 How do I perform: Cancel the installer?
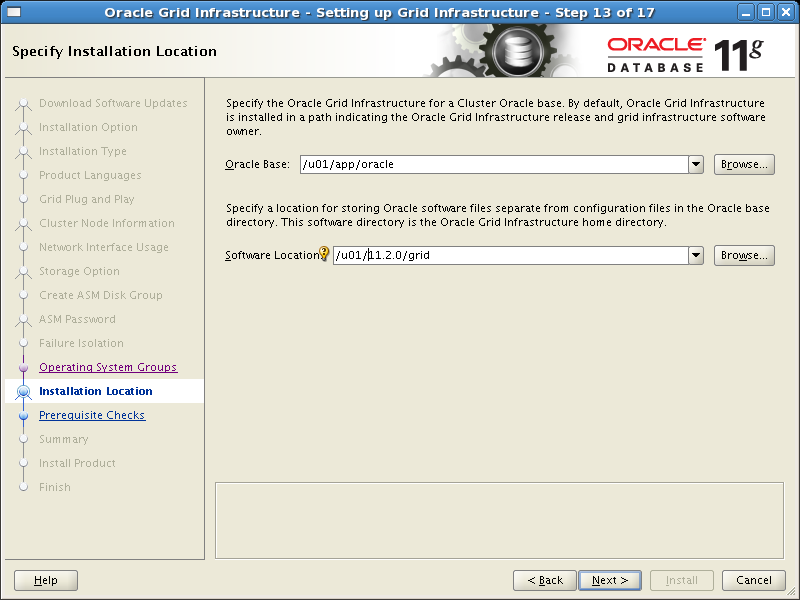click(754, 580)
